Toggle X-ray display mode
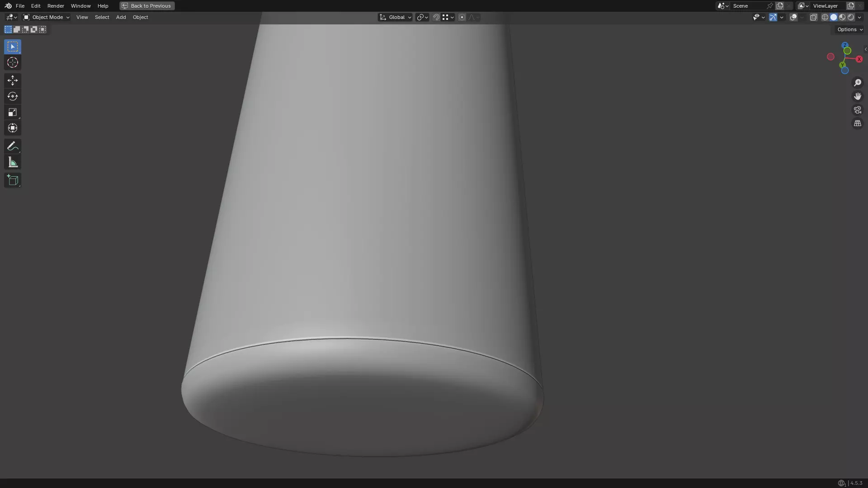This screenshot has width=868, height=488. [x=813, y=17]
